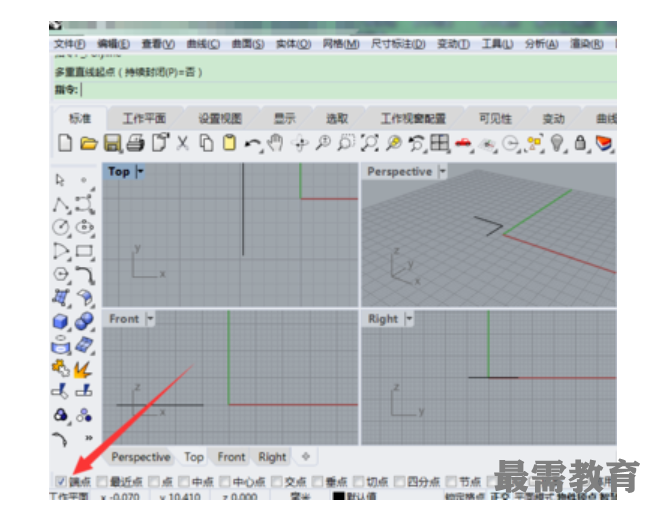Viewport: 646px width, 516px height.
Task: Uncheck the 端点 end osnap checkbox
Action: [61, 481]
